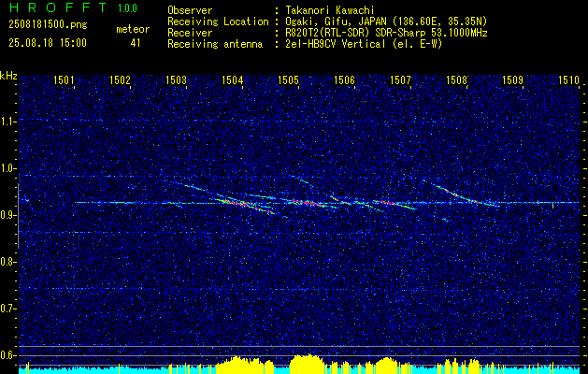Click the 'Observer' field label
This screenshot has width=588, height=374.
tap(190, 10)
